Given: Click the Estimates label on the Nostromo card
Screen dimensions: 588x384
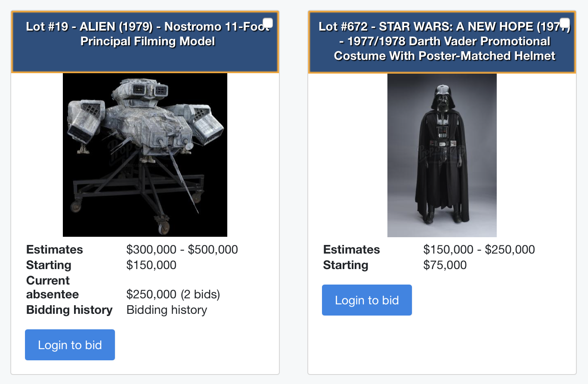Looking at the screenshot, I should [x=55, y=250].
